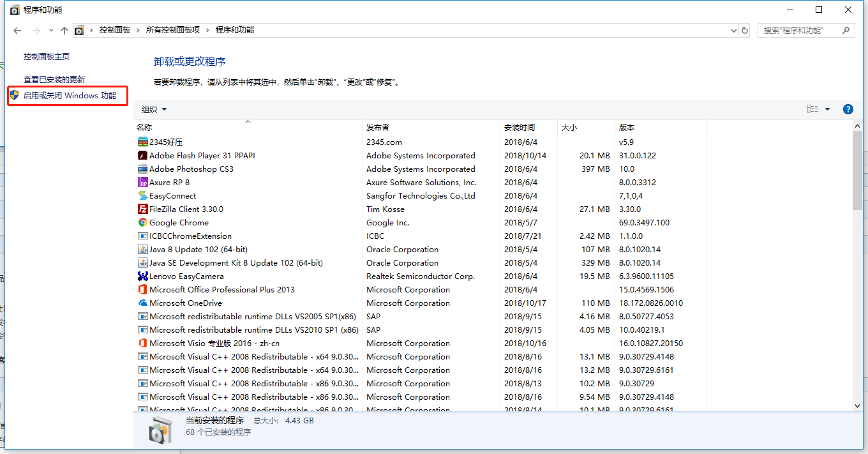Sort by the 大小 column header
The width and height of the screenshot is (868, 454).
pos(586,127)
